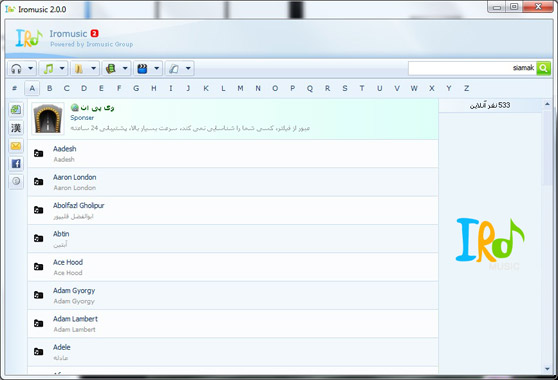Click folder icon beside Abtin

coord(38,238)
